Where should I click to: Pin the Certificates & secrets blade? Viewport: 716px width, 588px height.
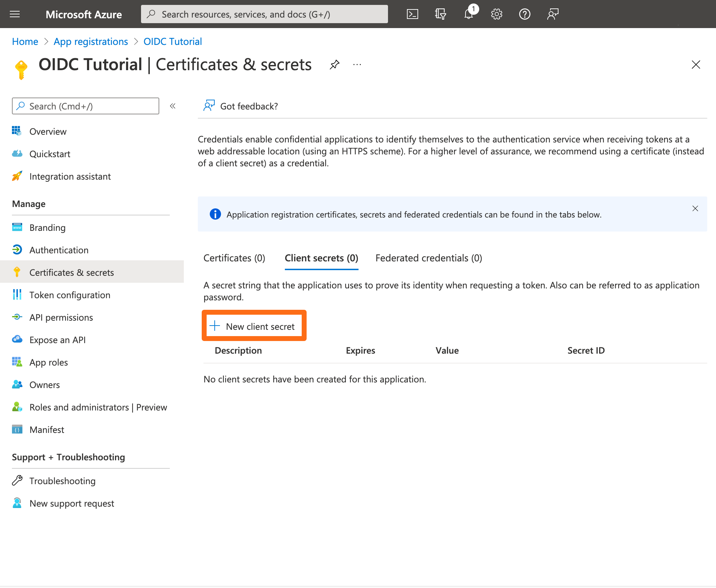(334, 65)
